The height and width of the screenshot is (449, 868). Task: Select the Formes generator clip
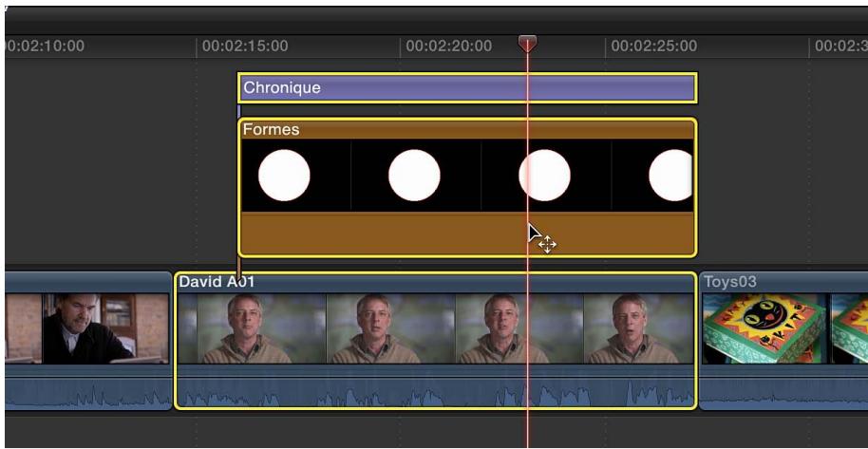click(467, 187)
